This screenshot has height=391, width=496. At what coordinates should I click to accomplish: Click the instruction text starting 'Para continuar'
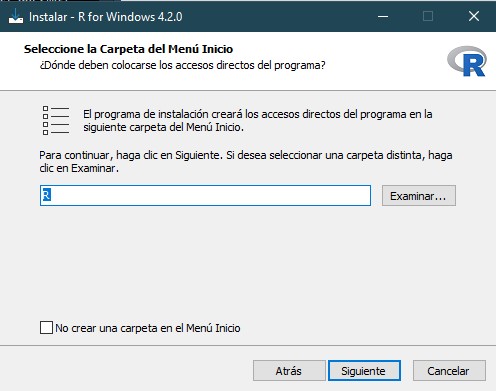pos(246,162)
